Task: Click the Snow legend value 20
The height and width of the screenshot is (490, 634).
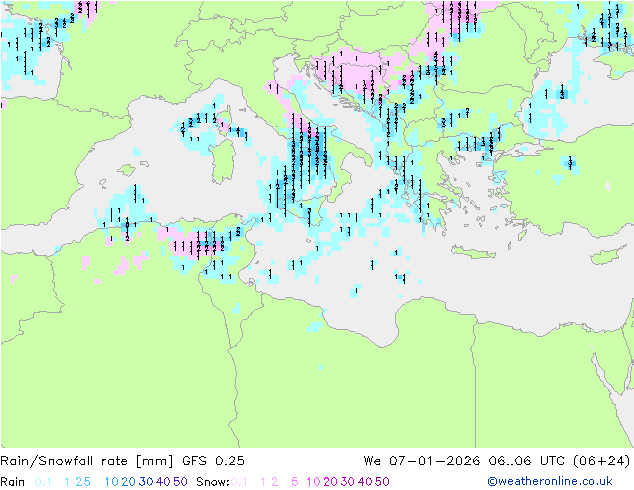Action: 330,482
